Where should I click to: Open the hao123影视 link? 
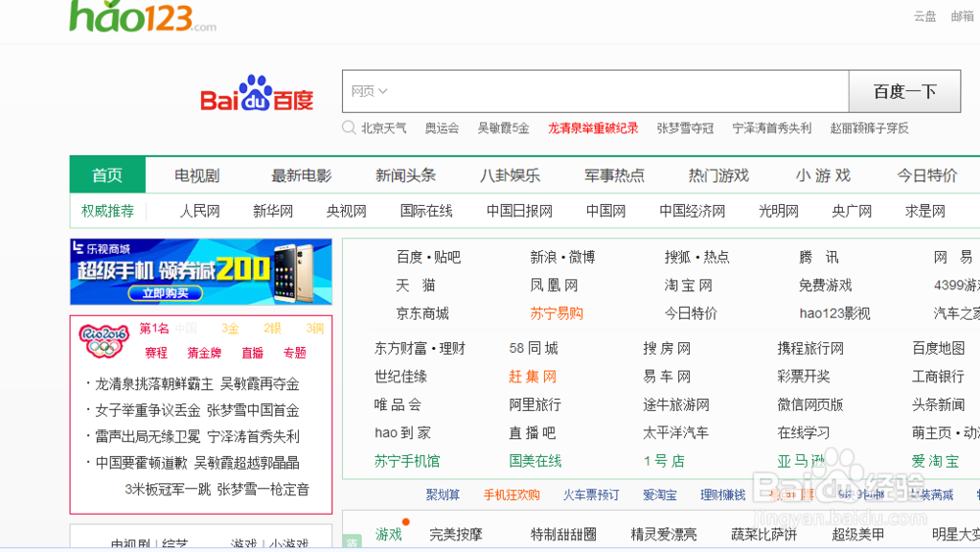coord(834,314)
